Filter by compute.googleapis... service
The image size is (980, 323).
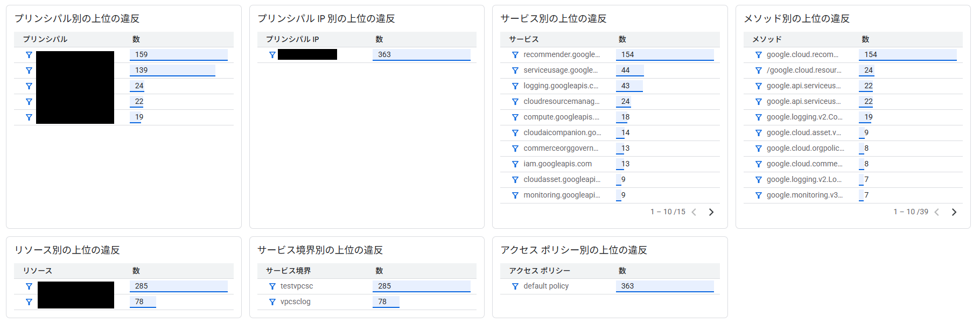pos(515,117)
